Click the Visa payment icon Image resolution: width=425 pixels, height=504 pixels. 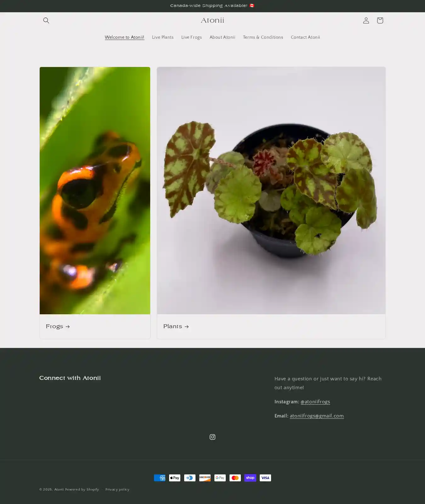(265, 478)
